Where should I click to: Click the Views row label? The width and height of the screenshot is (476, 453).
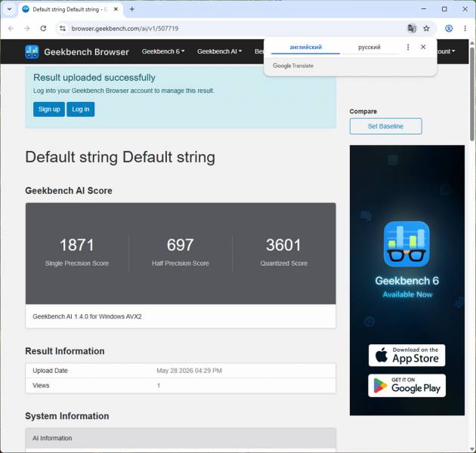tap(41, 385)
